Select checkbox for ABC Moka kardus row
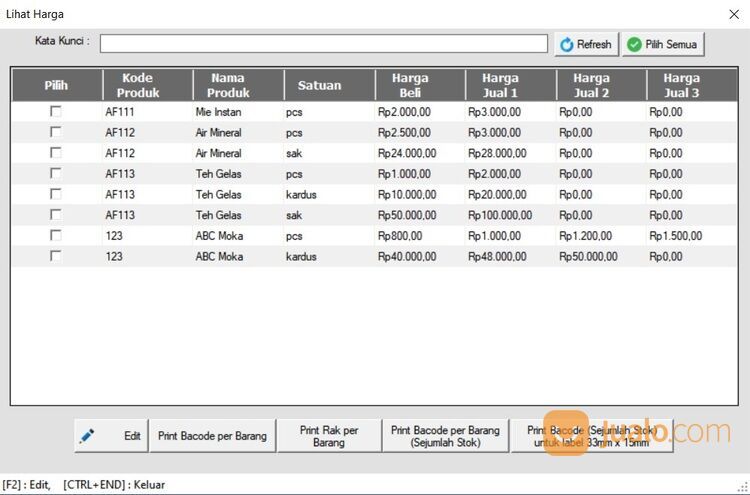750x495 pixels. pyautogui.click(x=56, y=256)
